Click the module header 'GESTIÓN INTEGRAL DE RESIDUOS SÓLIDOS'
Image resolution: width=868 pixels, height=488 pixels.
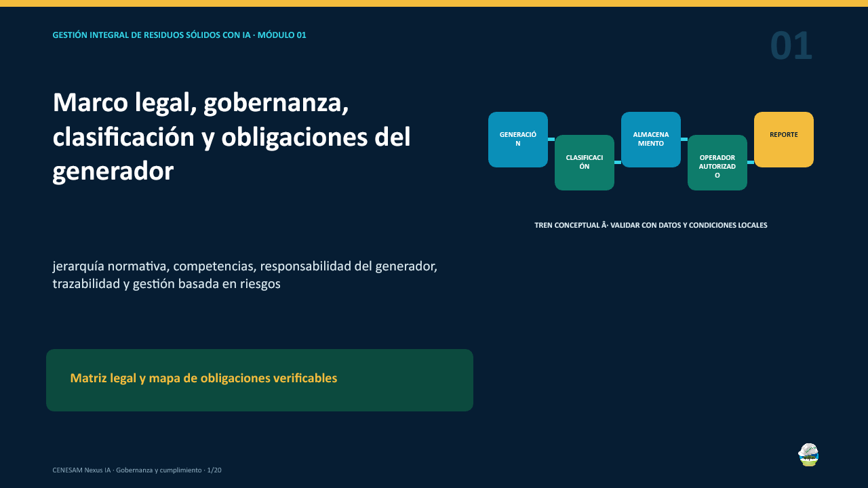point(179,35)
